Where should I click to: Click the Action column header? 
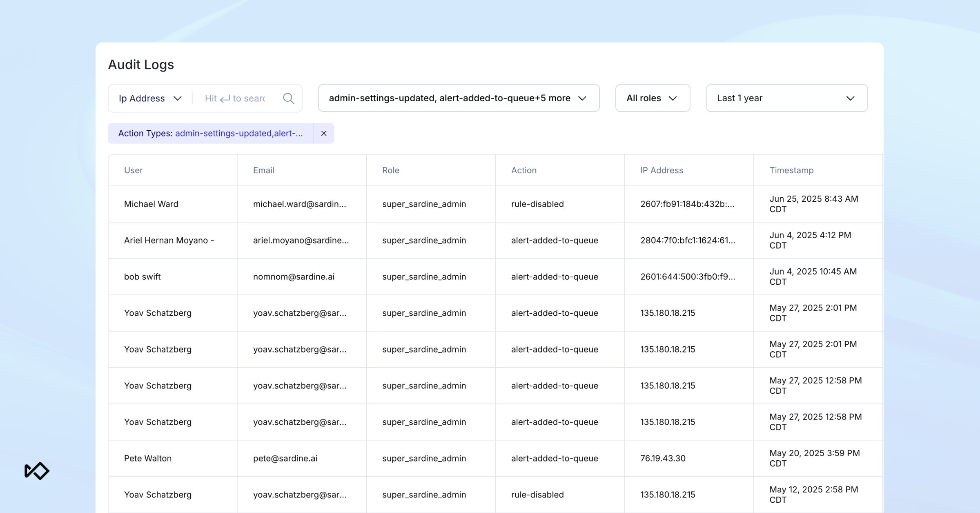[524, 170]
